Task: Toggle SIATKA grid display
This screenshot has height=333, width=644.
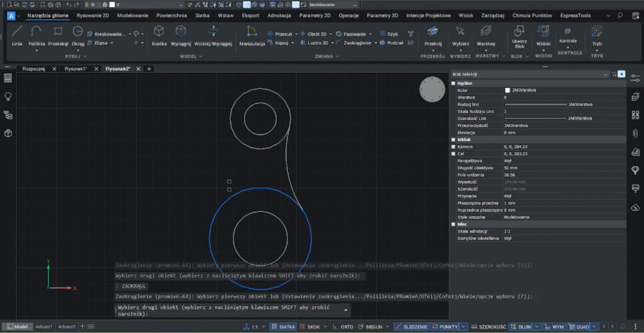Action: (284, 327)
